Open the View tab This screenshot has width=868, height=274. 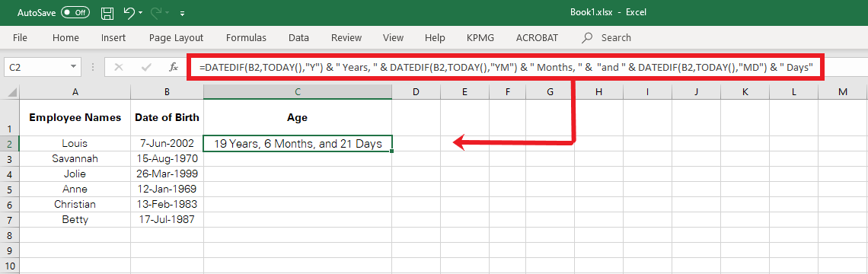point(393,37)
